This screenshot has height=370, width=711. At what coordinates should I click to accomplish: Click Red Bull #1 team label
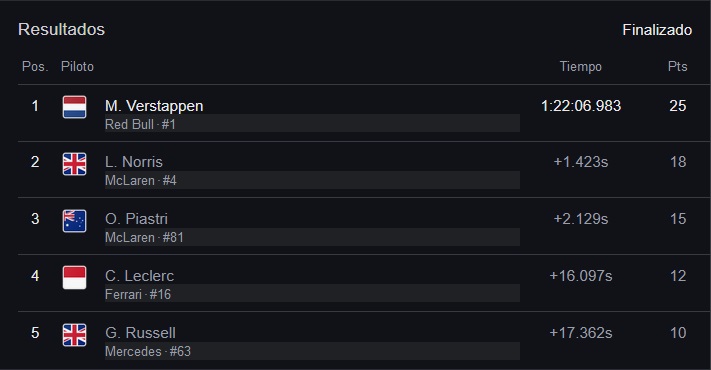[140, 124]
